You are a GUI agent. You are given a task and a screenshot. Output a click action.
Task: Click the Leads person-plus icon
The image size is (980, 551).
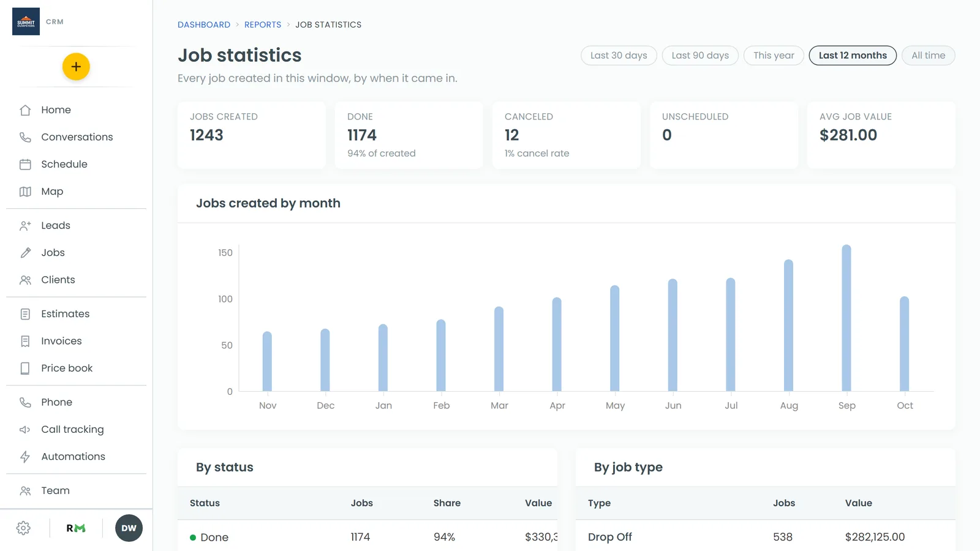[x=25, y=225]
